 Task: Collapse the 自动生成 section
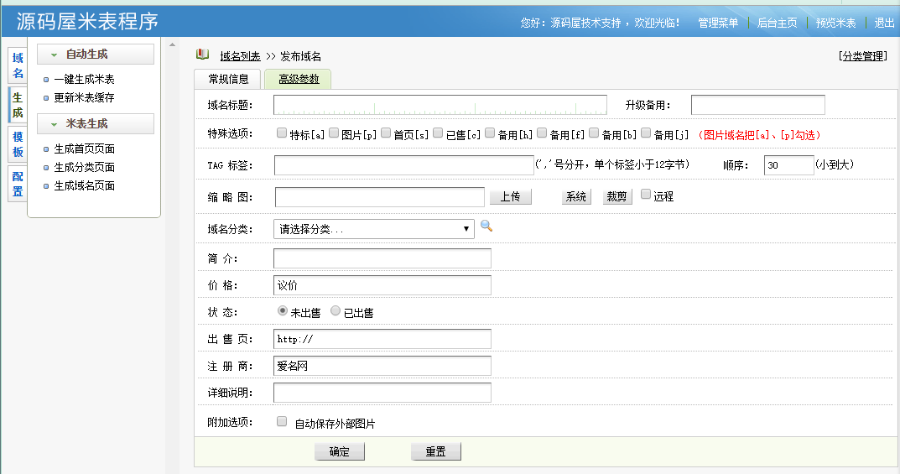tap(95, 54)
